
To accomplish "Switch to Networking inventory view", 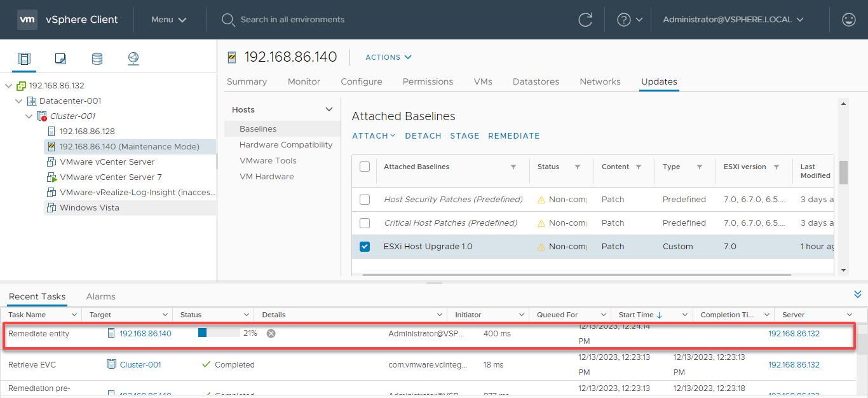I will (133, 59).
